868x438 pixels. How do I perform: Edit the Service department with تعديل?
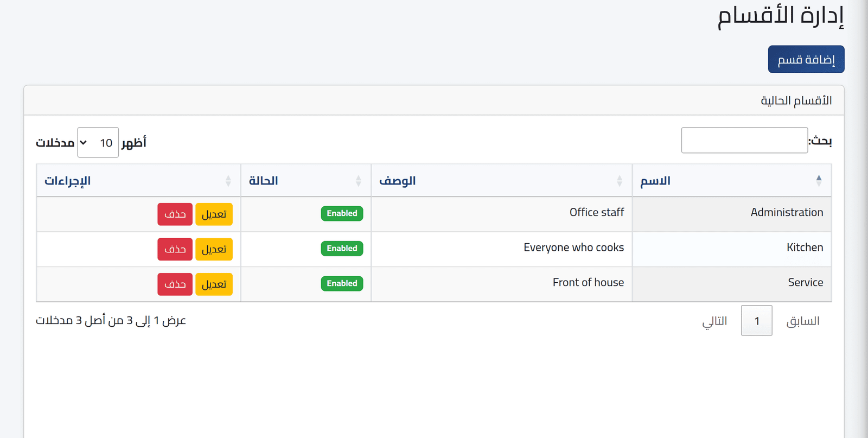214,284
